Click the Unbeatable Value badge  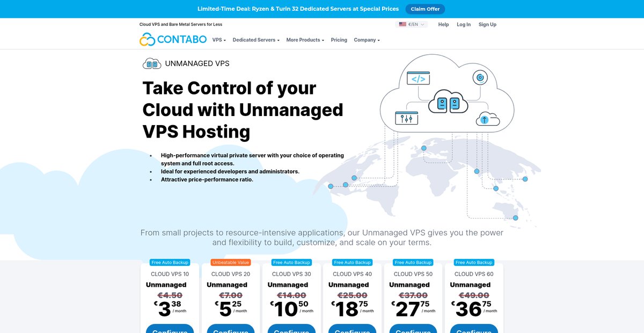point(230,263)
